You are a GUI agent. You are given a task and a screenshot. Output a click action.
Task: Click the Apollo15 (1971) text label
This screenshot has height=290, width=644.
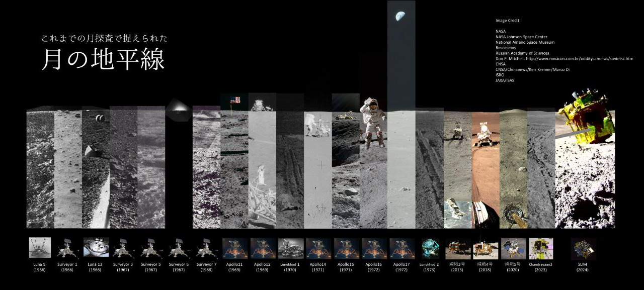tap(346, 267)
